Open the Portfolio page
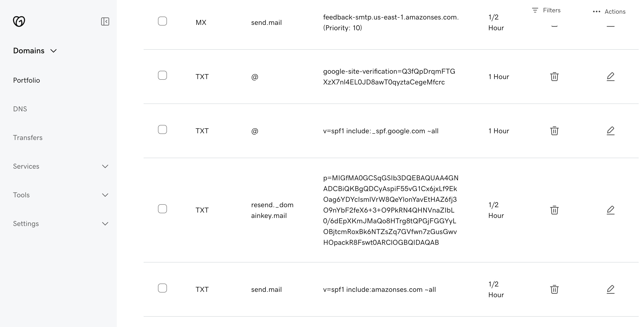Screen dimensions: 644x327 [x=26, y=80]
